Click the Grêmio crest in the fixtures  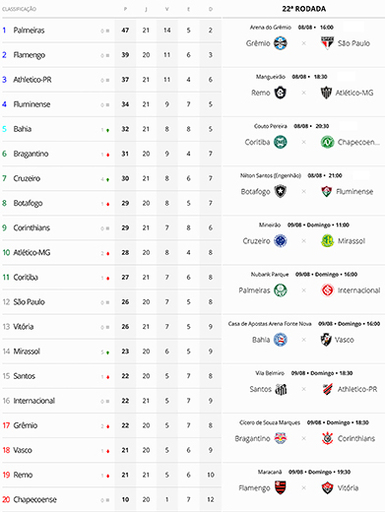click(x=280, y=43)
